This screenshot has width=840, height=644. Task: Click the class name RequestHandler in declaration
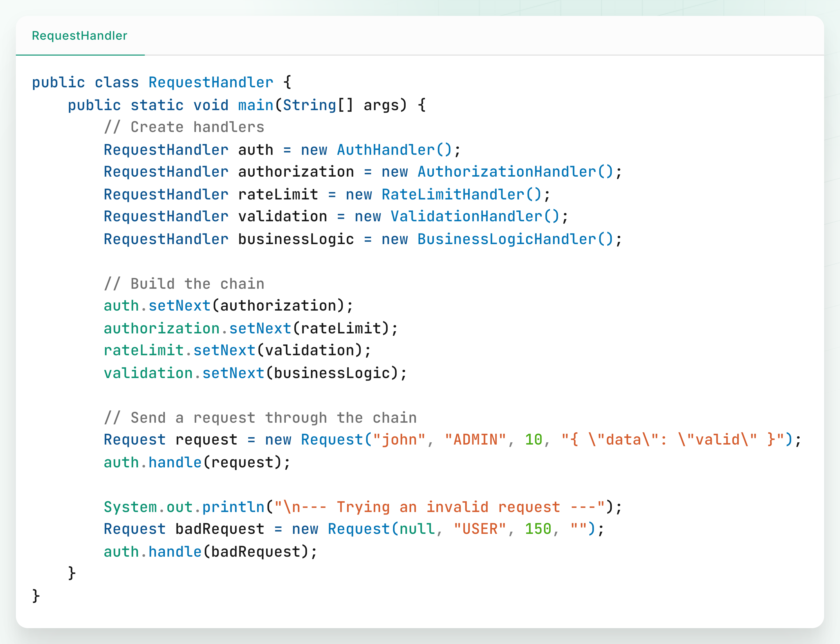[211, 82]
